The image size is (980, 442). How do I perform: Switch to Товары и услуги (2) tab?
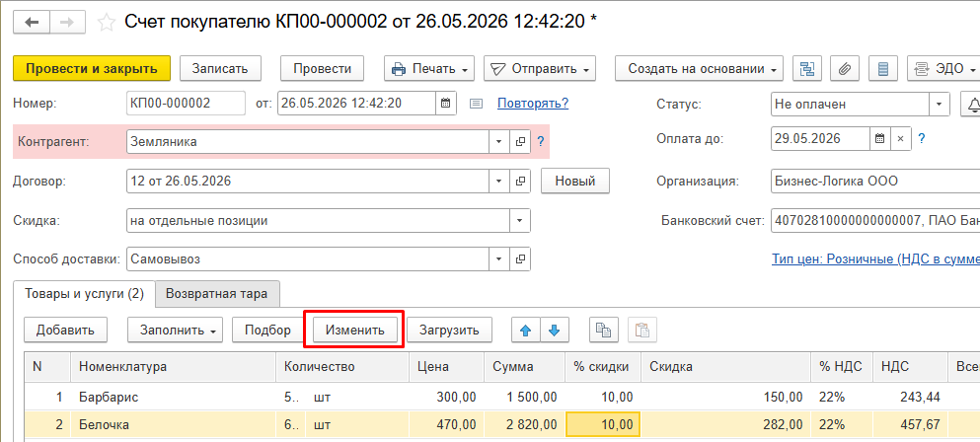[x=84, y=294]
